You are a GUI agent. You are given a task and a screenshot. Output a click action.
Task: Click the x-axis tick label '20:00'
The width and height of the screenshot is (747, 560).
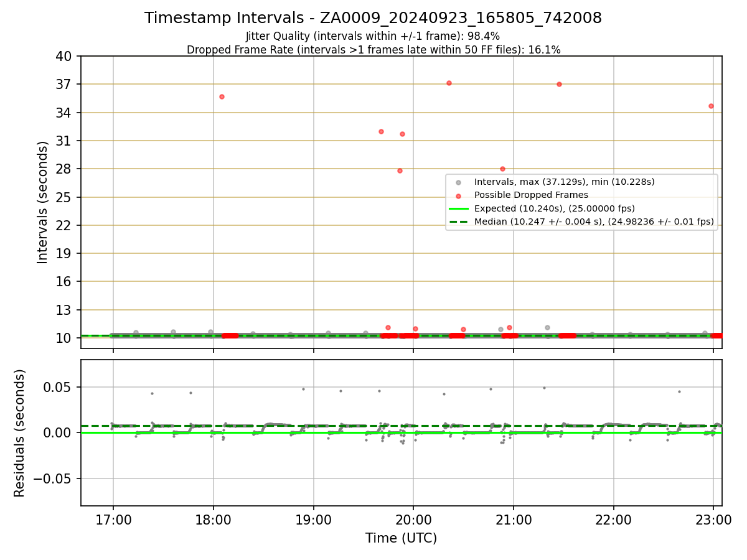(x=413, y=519)
